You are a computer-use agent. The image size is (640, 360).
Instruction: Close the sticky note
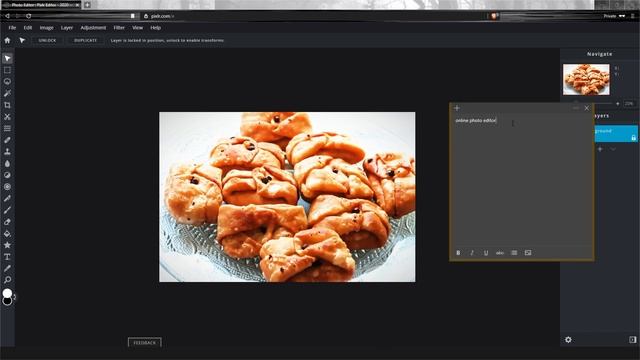pos(587,108)
